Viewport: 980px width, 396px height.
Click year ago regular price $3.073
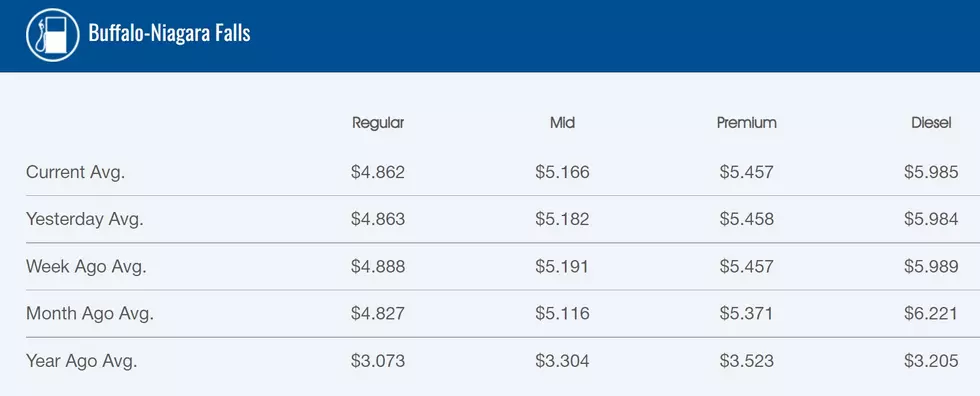point(378,361)
